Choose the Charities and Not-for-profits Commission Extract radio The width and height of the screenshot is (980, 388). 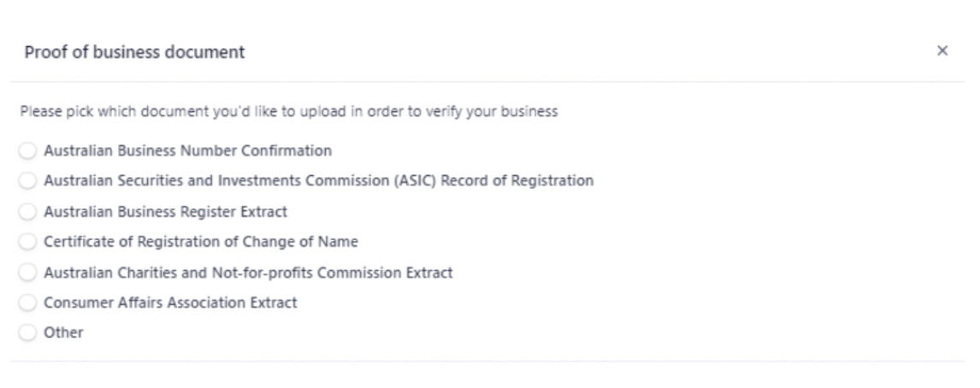[27, 273]
